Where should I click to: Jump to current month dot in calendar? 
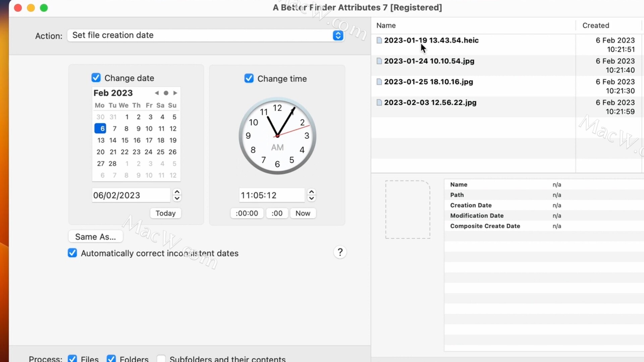[166, 93]
